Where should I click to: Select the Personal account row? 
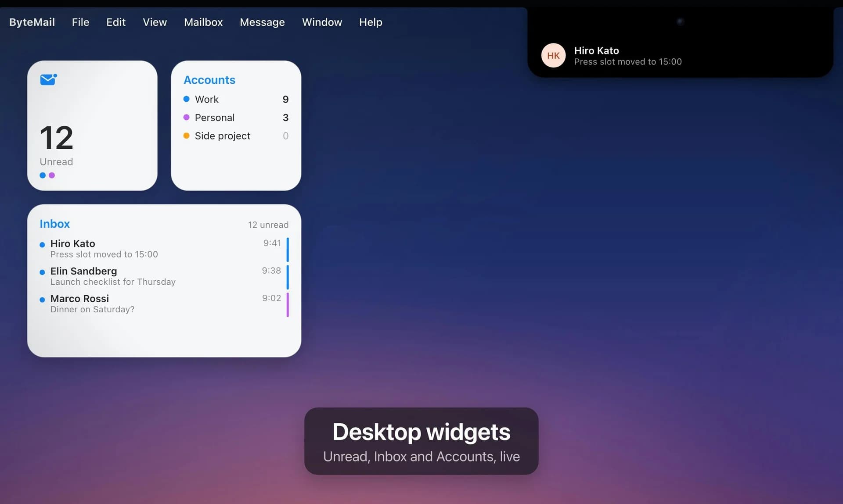point(236,118)
